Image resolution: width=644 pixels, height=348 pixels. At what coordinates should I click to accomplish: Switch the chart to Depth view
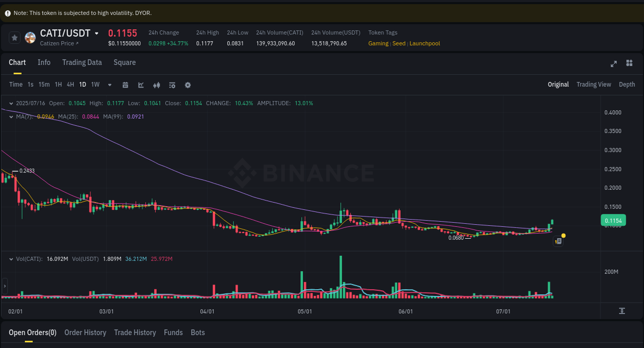tap(627, 84)
